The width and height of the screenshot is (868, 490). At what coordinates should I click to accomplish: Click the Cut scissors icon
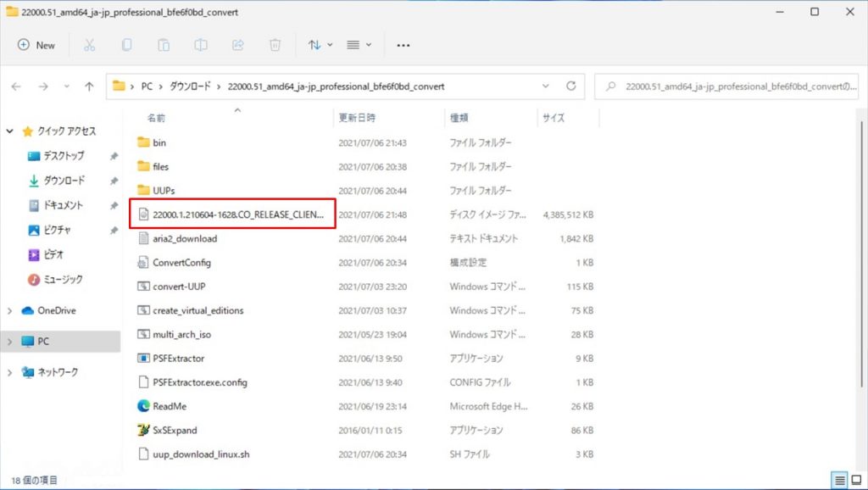point(89,45)
